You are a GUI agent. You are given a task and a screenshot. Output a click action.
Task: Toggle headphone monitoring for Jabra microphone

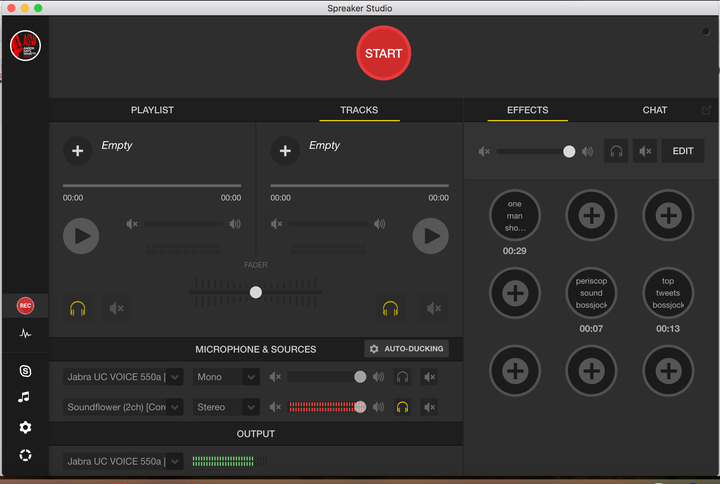tap(402, 377)
